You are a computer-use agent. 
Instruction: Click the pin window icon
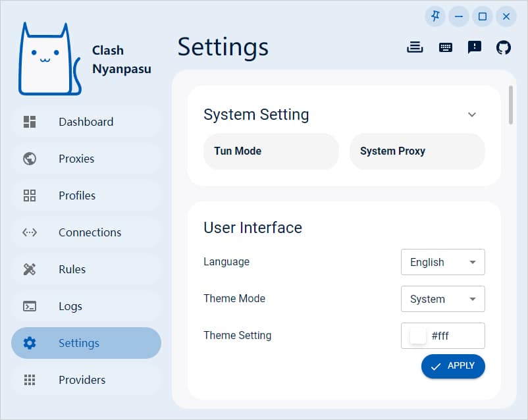click(x=435, y=16)
